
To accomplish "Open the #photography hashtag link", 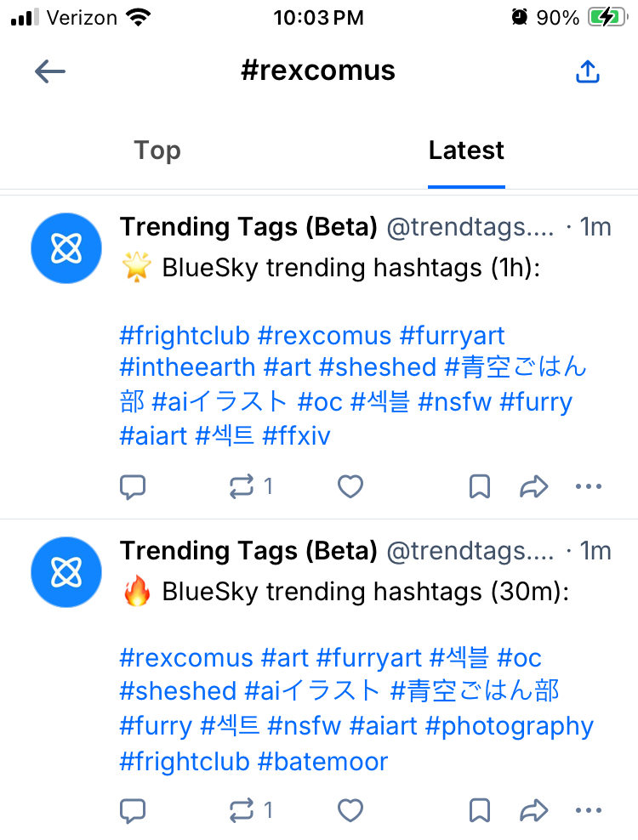I will 509,727.
